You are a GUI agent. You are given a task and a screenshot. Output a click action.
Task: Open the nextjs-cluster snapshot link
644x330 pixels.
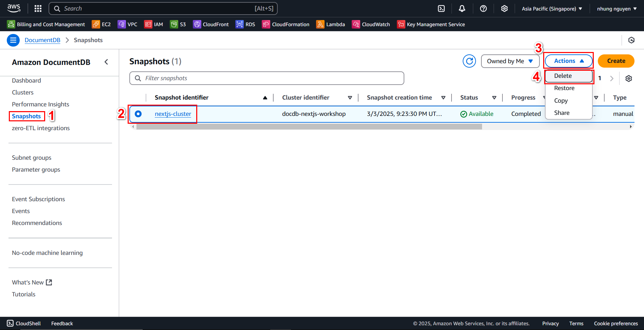[x=173, y=114]
